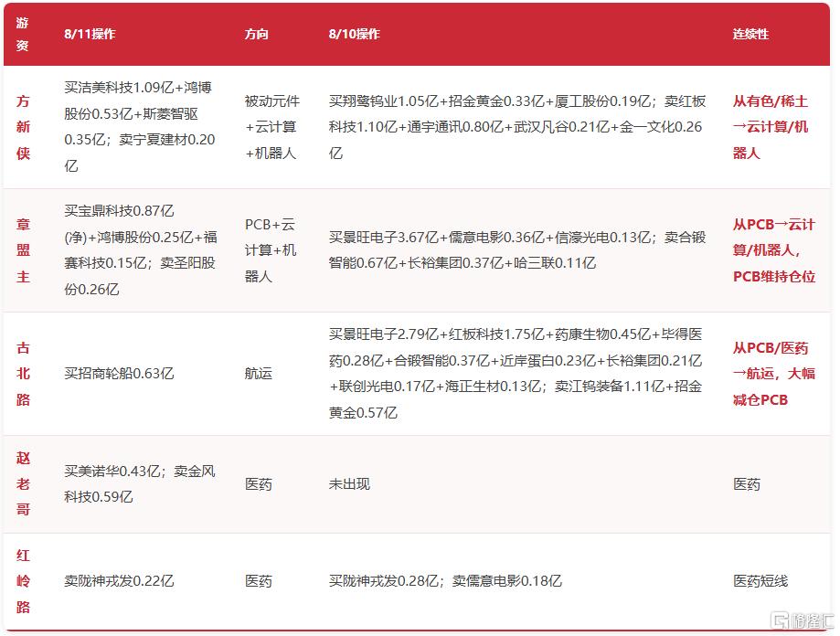This screenshot has width=840, height=636.
Task: Click the 8/11操作 column header
Action: coord(90,34)
